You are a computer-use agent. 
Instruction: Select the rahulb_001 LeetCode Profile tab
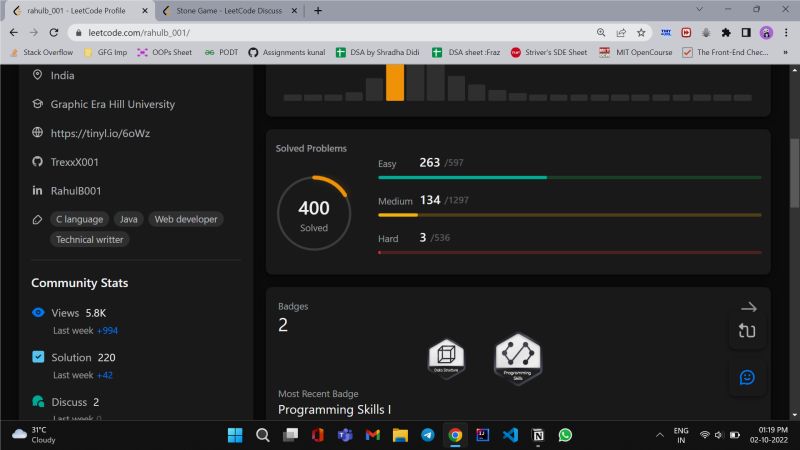click(x=77, y=11)
